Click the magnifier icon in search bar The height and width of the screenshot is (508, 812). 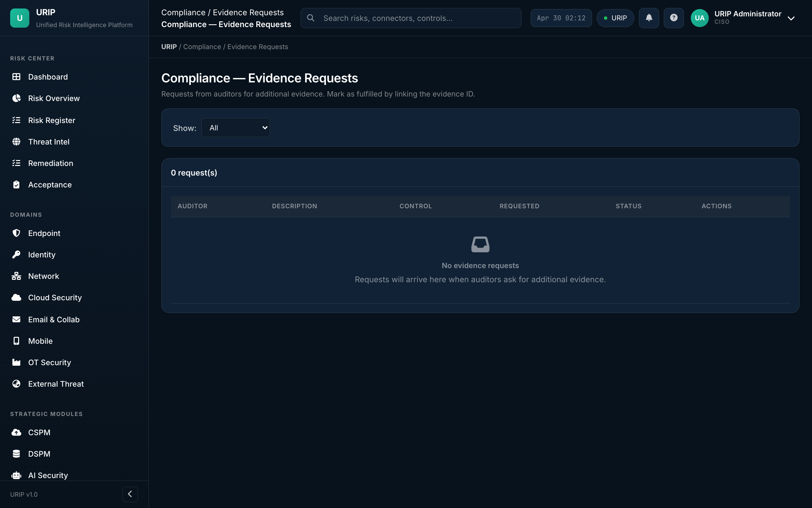tap(311, 18)
